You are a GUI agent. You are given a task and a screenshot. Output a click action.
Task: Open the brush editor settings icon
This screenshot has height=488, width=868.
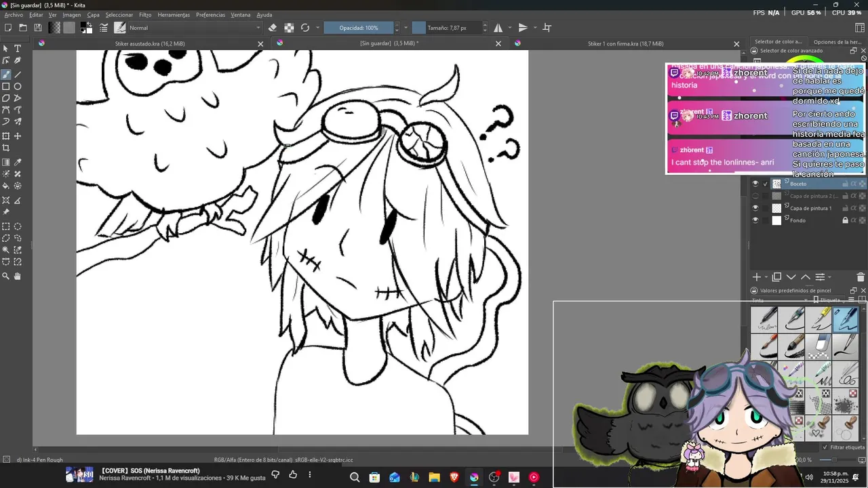point(104,28)
